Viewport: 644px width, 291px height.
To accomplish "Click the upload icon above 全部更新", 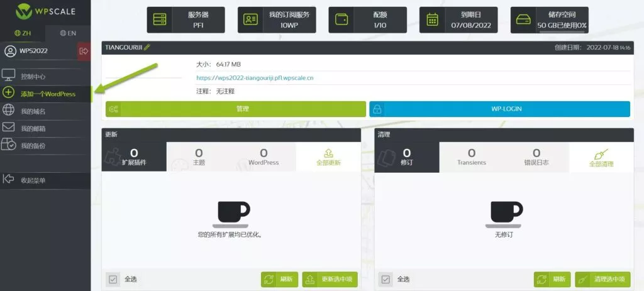I will [328, 153].
